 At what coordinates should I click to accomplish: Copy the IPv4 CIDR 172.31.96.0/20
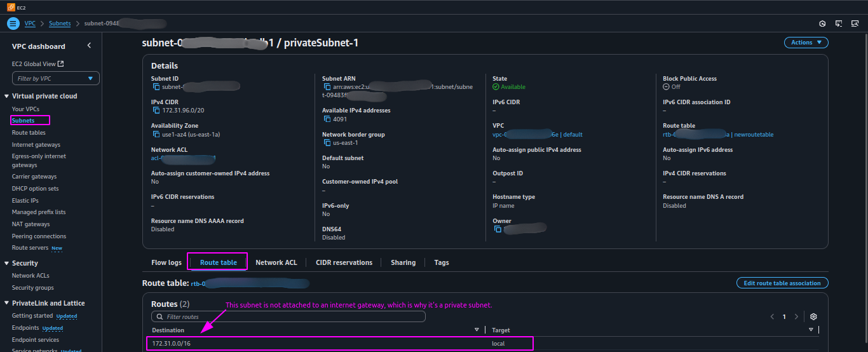point(156,110)
